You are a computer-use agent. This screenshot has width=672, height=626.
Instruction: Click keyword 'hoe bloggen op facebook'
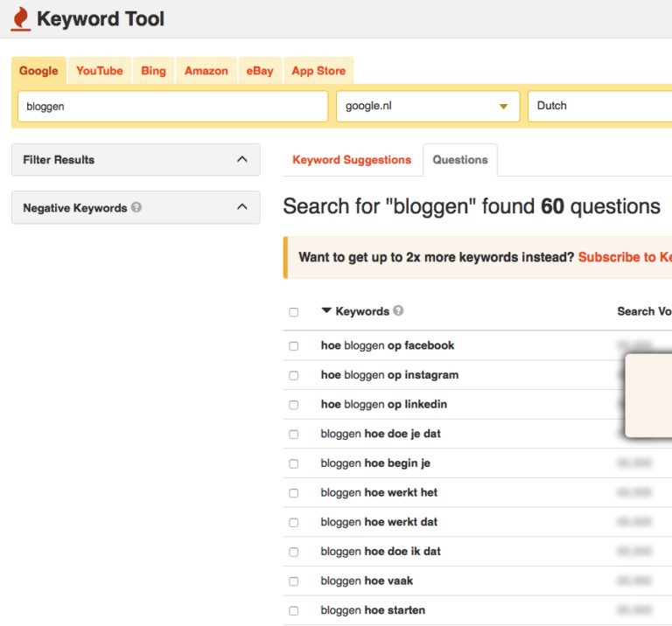click(388, 345)
